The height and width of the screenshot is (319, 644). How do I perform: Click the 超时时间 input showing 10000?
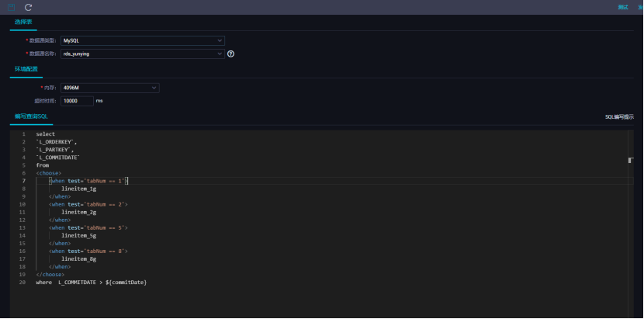[x=77, y=101]
